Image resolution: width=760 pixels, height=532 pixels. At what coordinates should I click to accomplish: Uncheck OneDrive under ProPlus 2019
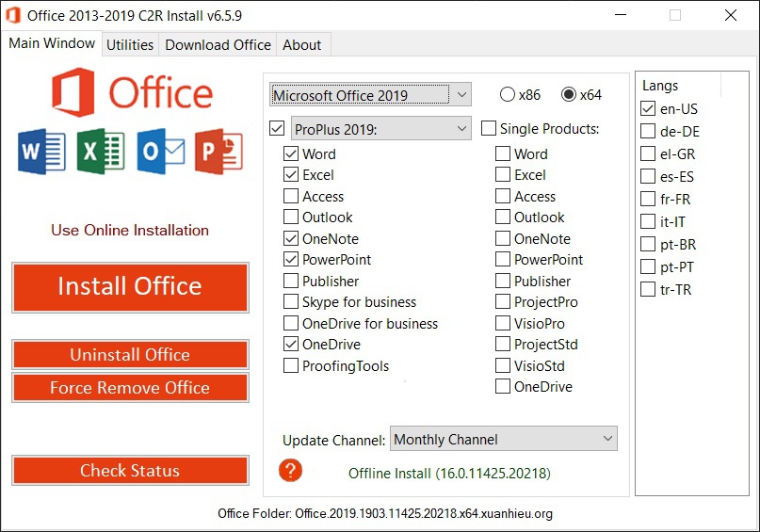(x=291, y=344)
